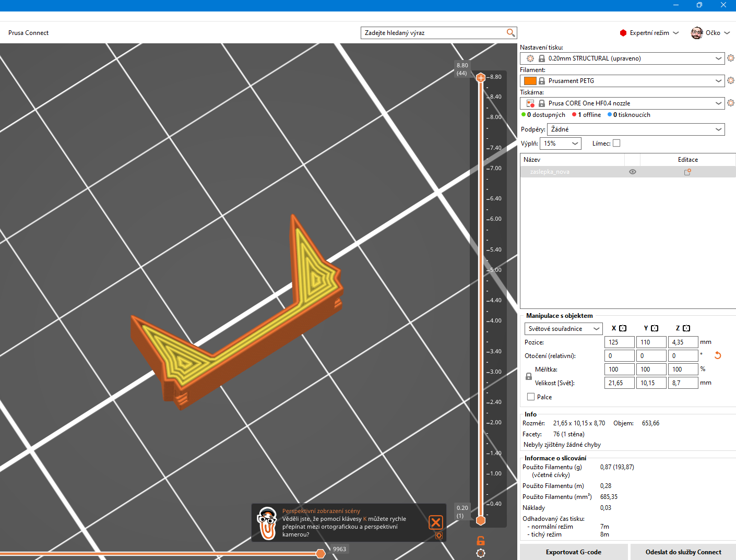Toggle the scale proportion lock icon
This screenshot has width=736, height=560.
pos(529,376)
